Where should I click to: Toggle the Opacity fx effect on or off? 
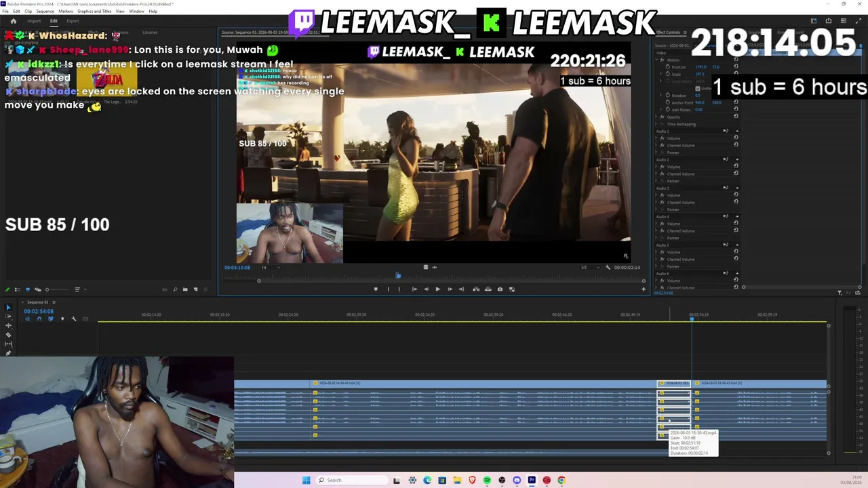click(x=663, y=117)
